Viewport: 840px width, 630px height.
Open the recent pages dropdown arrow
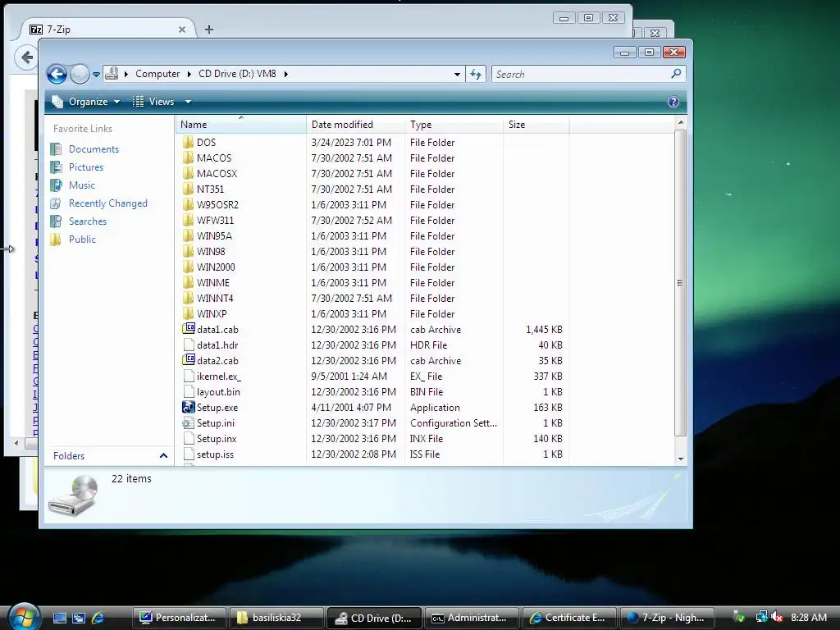pos(97,75)
